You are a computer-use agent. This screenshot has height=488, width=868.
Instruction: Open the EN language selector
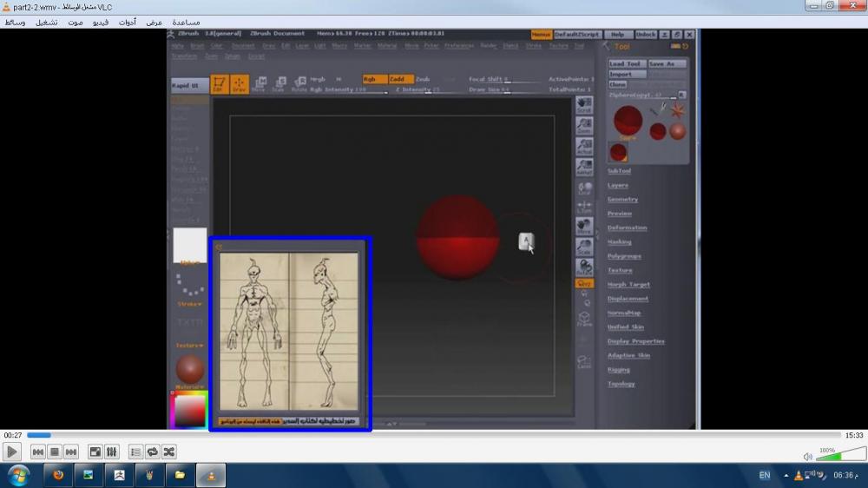[x=765, y=476]
